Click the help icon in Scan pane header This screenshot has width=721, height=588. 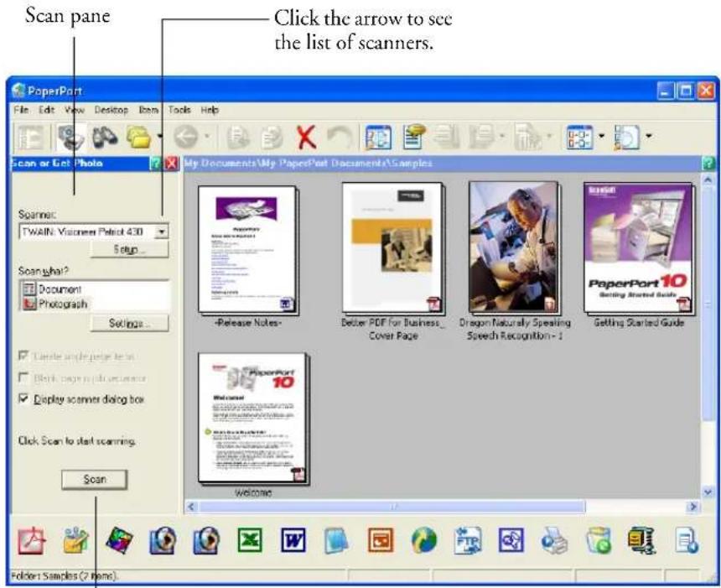tap(156, 164)
